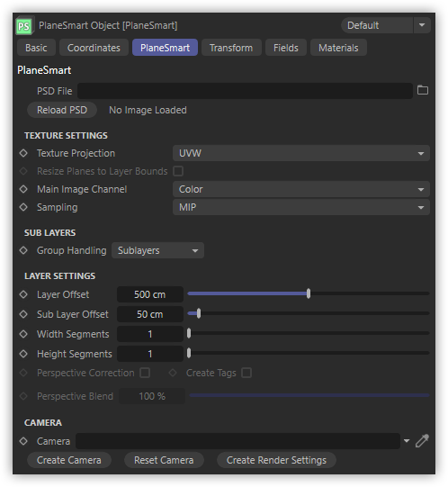Switch to the Transform tab

(231, 48)
